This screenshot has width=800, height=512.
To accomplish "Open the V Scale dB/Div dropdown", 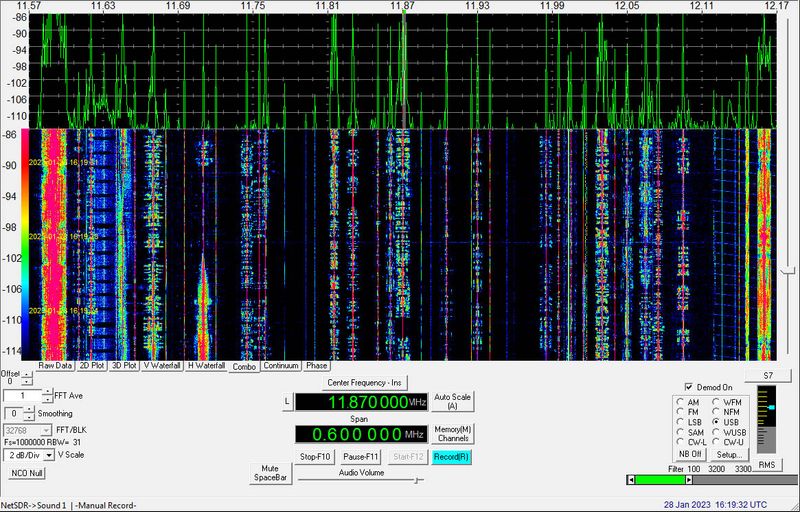I will tap(49, 455).
